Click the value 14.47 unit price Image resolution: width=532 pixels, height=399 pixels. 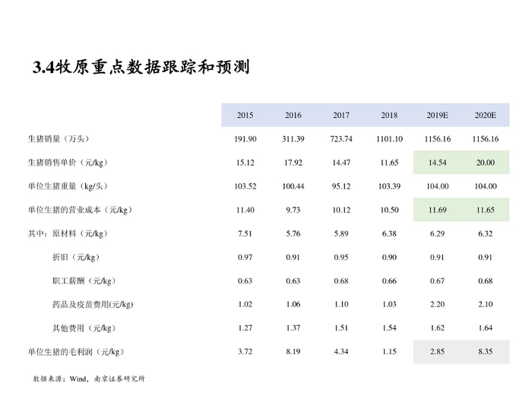coord(341,163)
